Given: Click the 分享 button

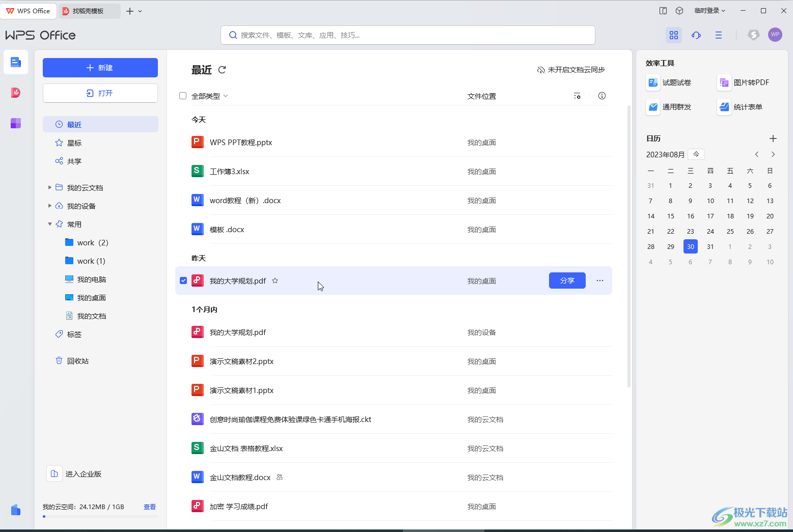Looking at the screenshot, I should tap(567, 281).
